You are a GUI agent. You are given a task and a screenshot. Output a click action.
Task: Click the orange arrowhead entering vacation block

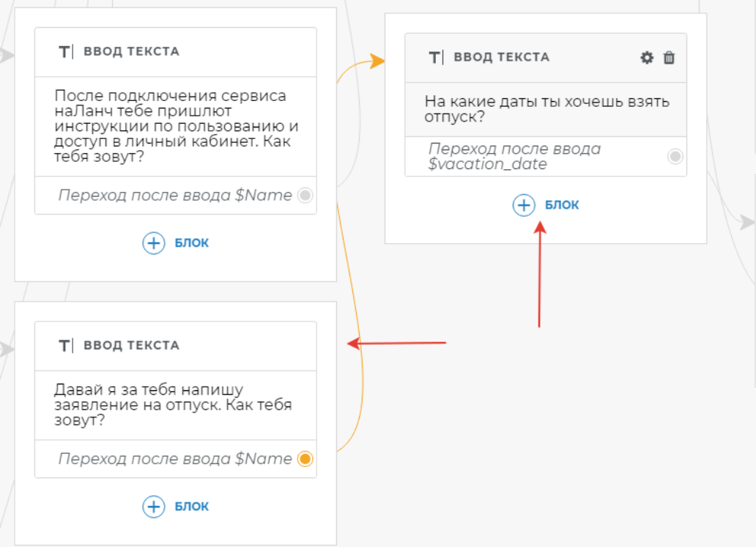(x=377, y=62)
